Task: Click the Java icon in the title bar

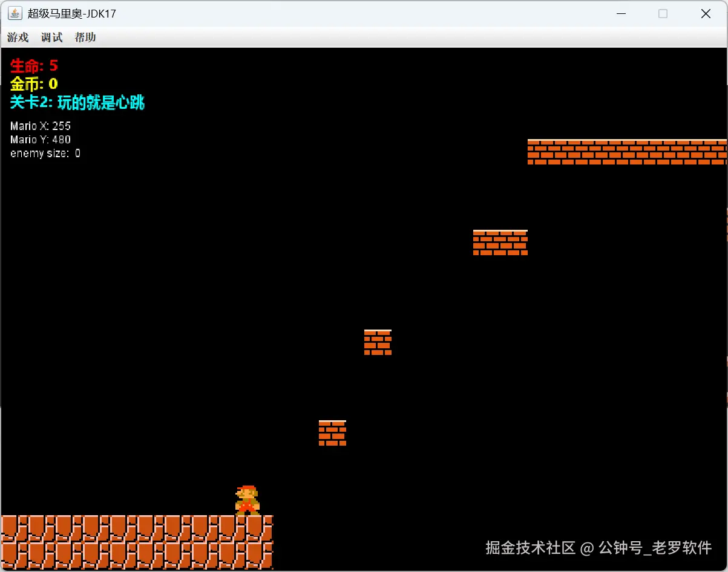Action: click(15, 13)
